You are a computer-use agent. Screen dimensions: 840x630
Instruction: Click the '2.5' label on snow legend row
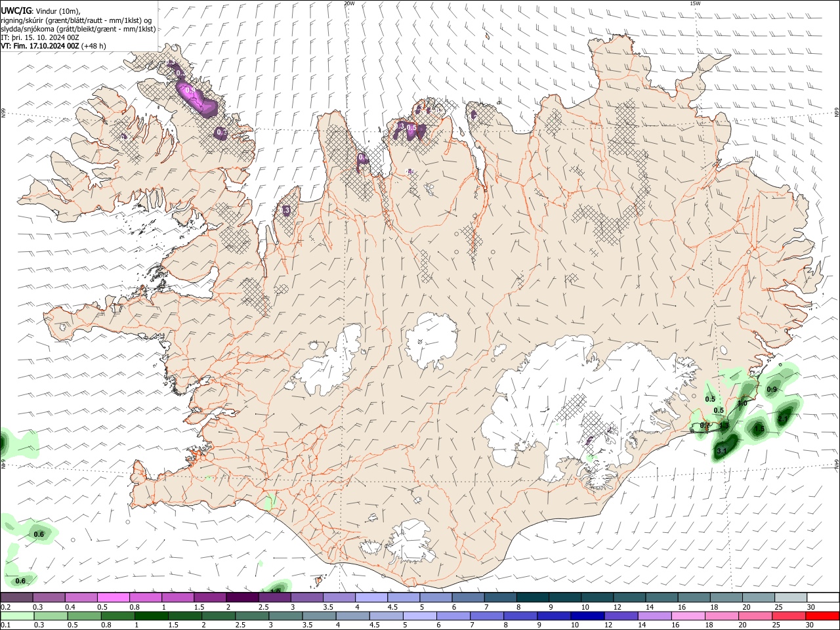click(x=264, y=607)
